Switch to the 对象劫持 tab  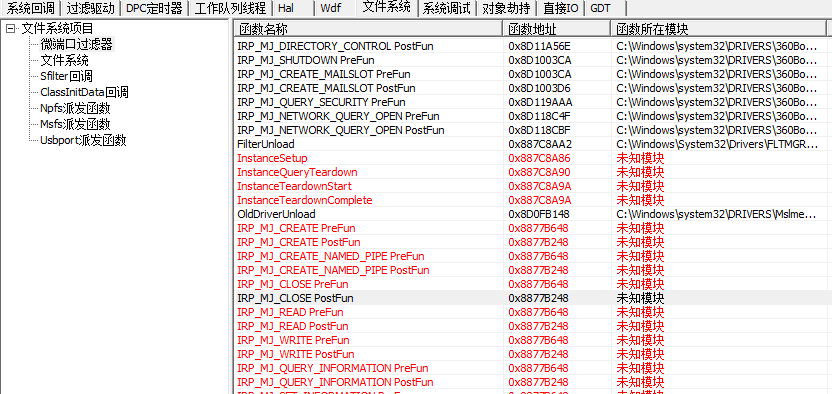506,8
